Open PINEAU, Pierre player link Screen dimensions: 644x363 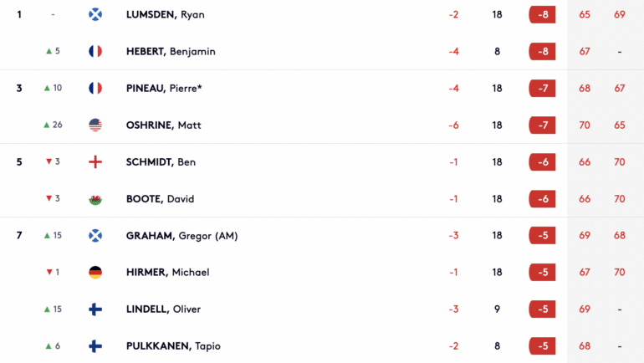(164, 89)
